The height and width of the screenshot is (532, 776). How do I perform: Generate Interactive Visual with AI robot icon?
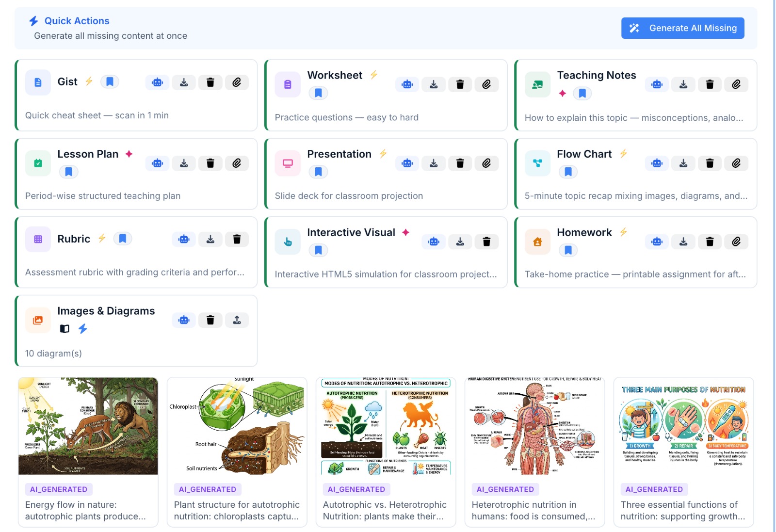tap(434, 242)
